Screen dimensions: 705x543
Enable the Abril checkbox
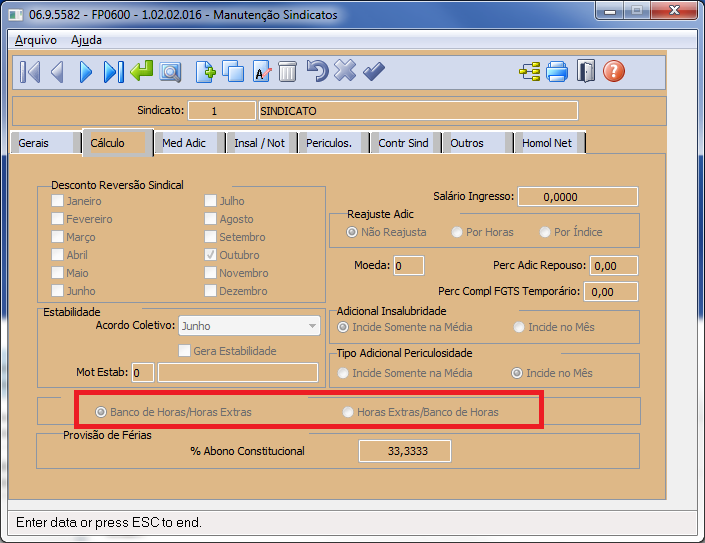[57, 254]
